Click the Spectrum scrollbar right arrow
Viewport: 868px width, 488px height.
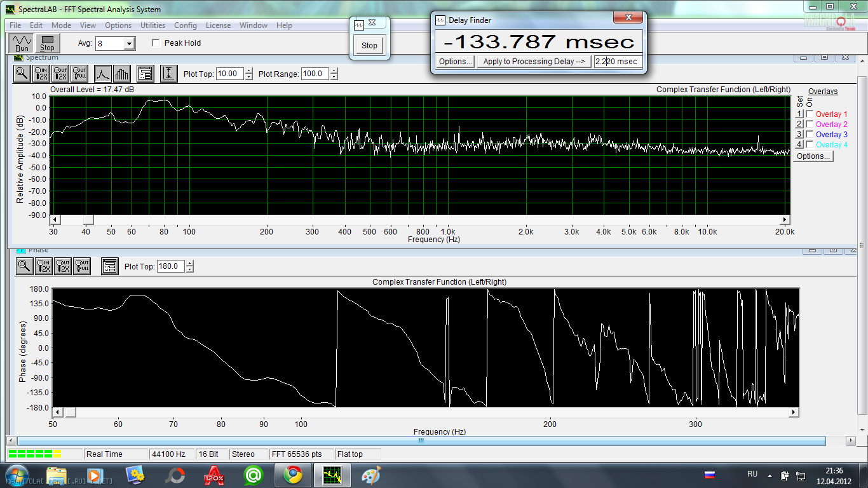tap(785, 219)
